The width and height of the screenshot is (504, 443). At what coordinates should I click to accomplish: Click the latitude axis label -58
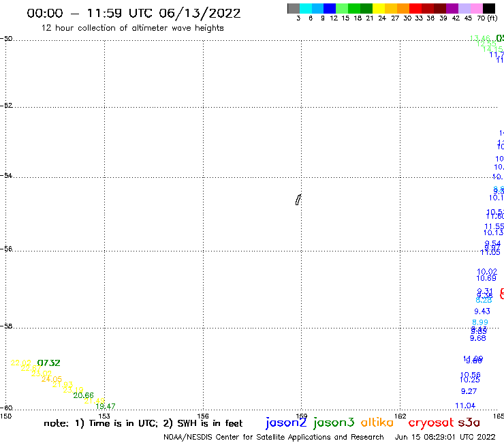coord(6,326)
